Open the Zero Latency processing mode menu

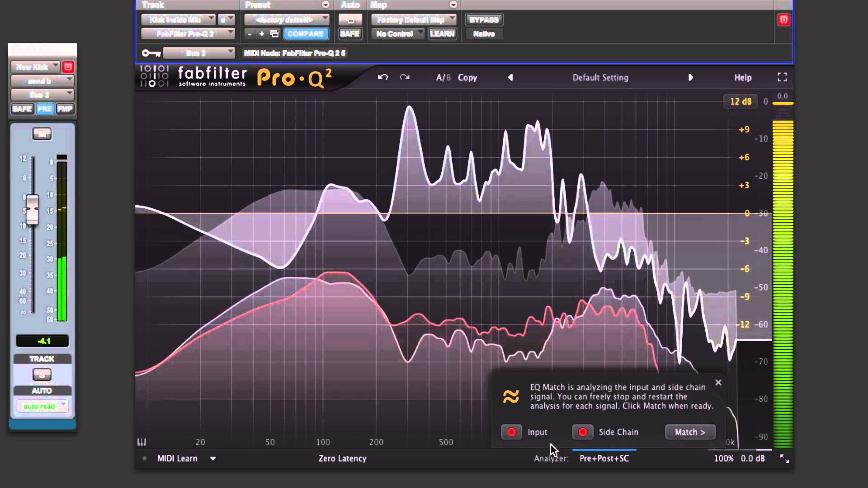click(x=342, y=459)
